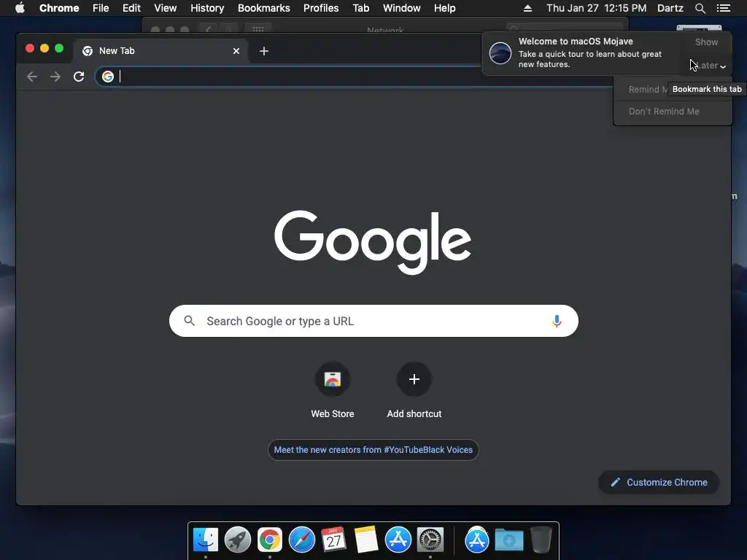Click Show on the Mojave notification
747x560 pixels.
pyautogui.click(x=706, y=42)
